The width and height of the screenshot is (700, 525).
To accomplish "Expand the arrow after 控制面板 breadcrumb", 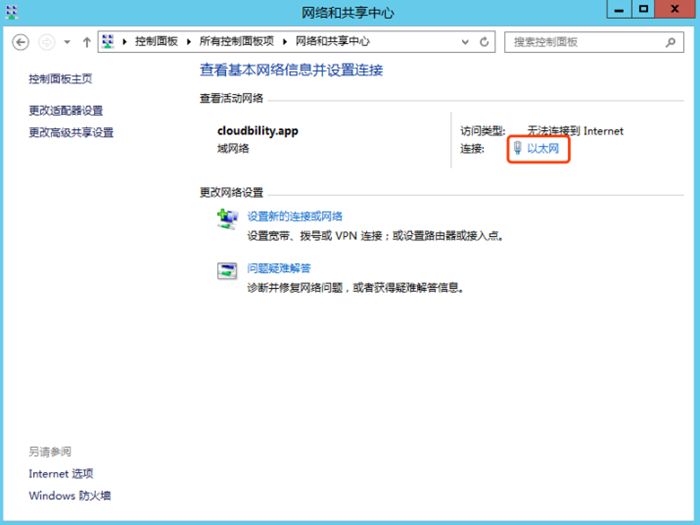I will pyautogui.click(x=188, y=42).
